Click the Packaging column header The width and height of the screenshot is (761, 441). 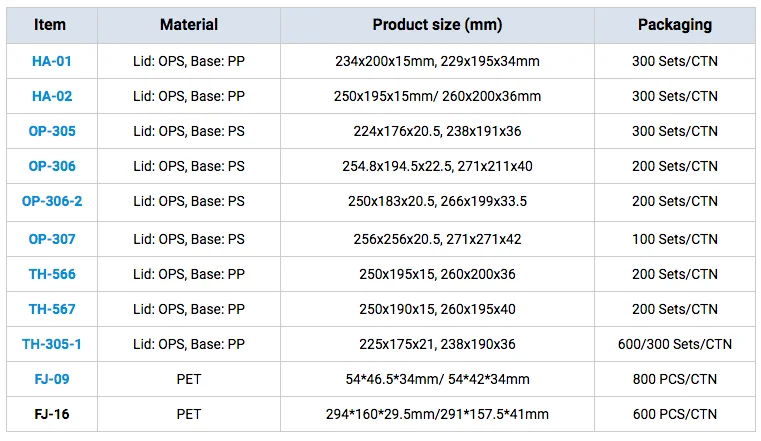[675, 24]
